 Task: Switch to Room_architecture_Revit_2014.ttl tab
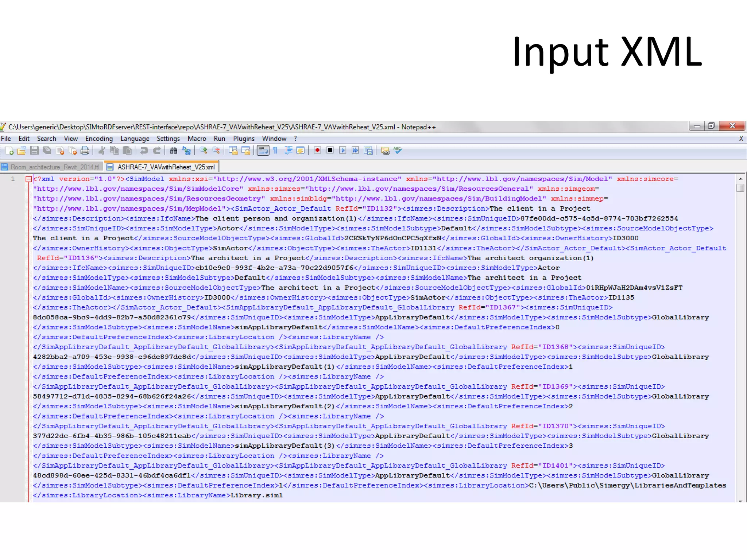tap(51, 167)
